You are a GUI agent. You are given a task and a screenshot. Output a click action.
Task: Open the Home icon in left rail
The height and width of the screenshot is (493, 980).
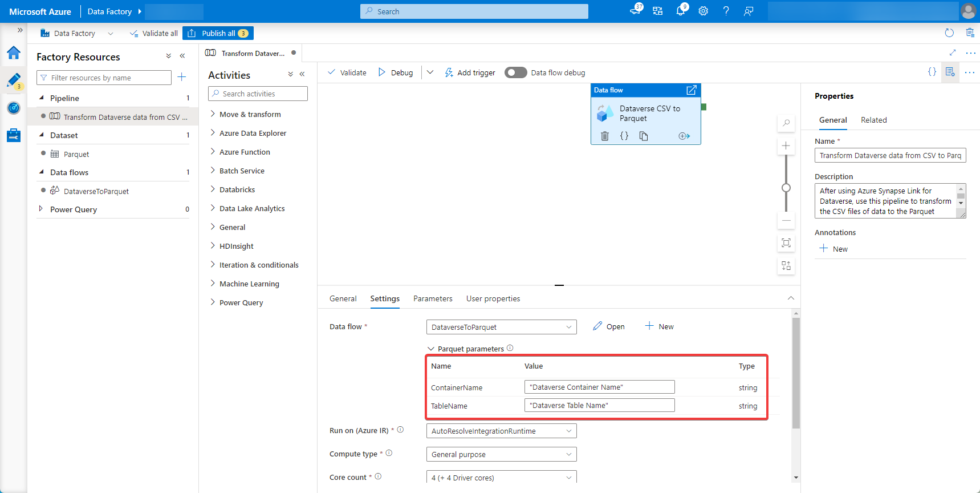pos(14,53)
